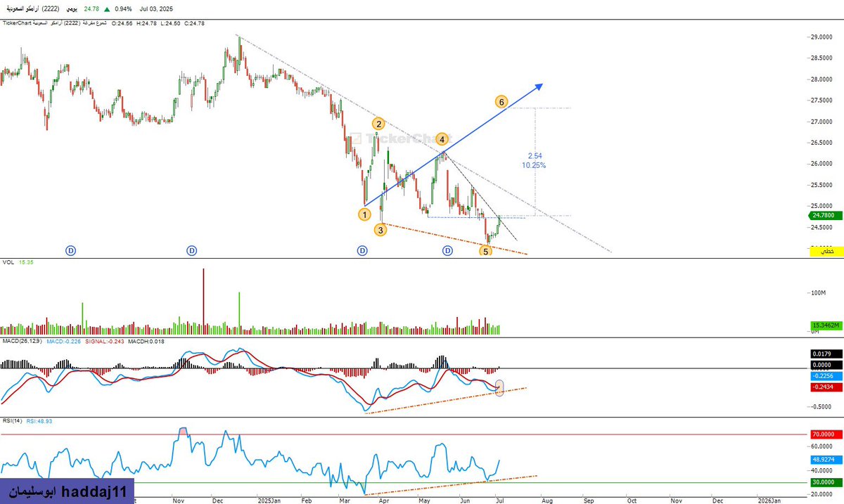Screen dimensions: 844x504
Task: Click the 25.500 price axis label
Action: 821,185
